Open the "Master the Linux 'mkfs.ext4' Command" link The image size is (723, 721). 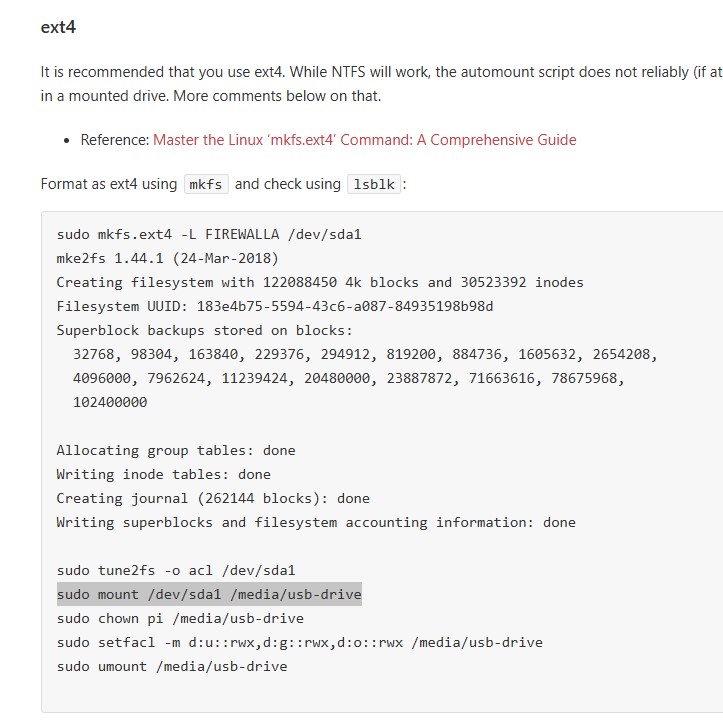(x=364, y=140)
